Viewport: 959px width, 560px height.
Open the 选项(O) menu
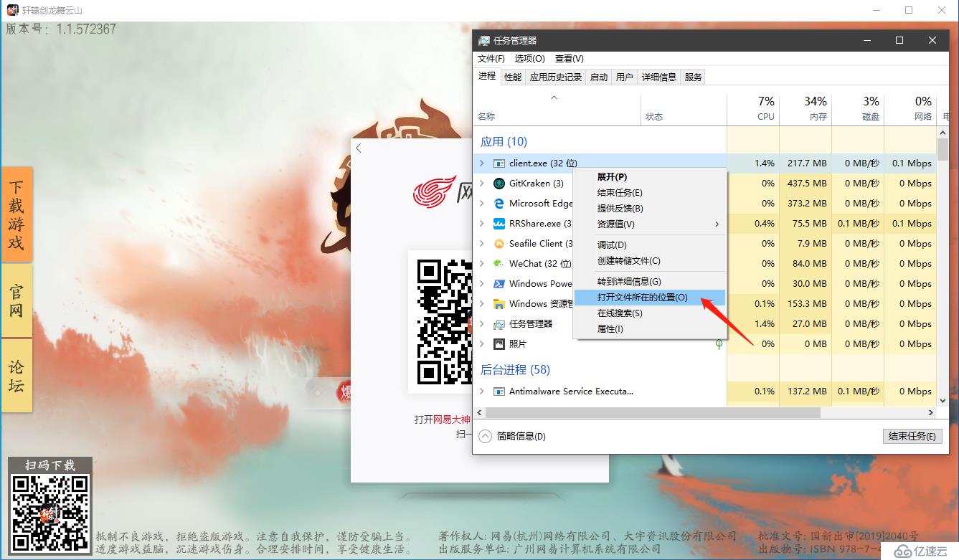coord(530,59)
